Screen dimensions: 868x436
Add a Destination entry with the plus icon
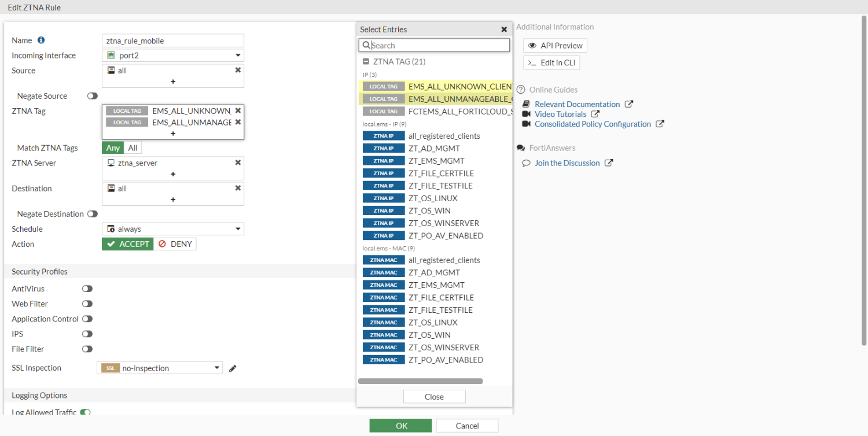tap(172, 200)
